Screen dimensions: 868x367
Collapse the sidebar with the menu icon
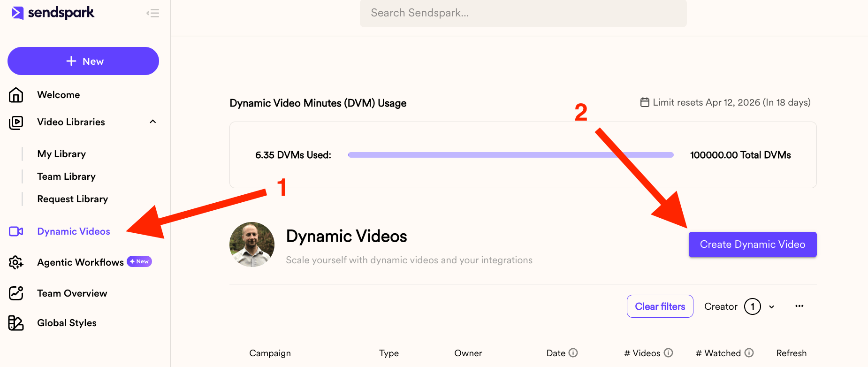click(x=152, y=13)
